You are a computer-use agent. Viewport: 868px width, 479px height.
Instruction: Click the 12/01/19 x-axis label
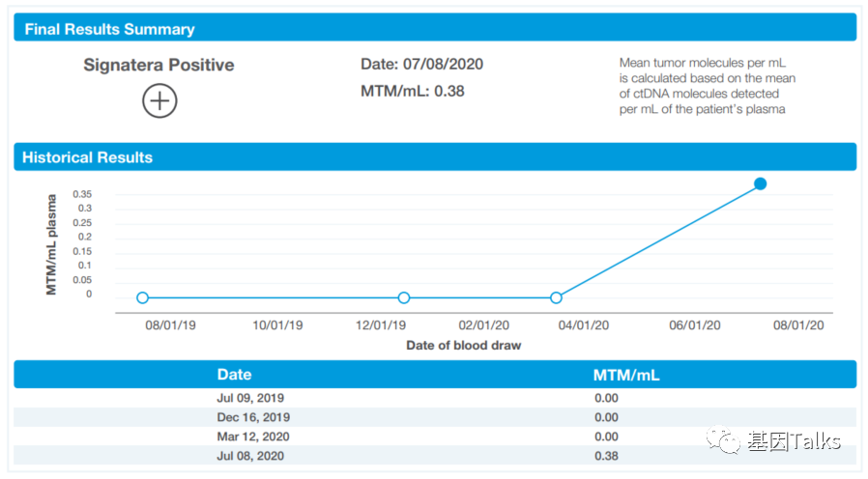[381, 325]
